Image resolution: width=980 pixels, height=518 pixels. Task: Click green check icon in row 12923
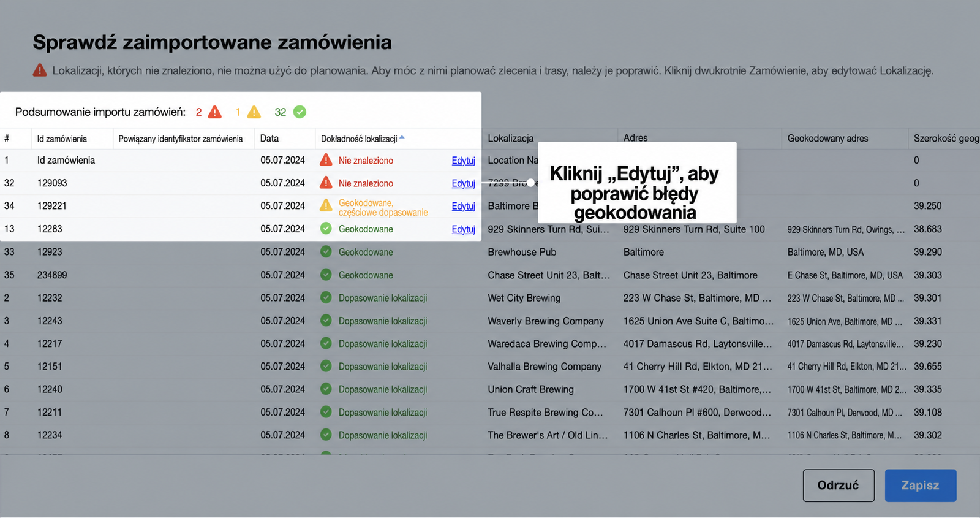[x=326, y=251]
